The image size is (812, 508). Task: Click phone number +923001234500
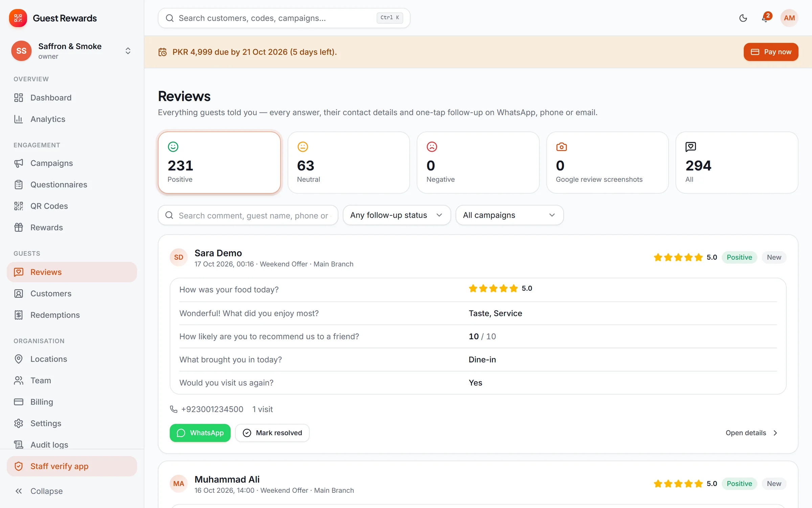click(212, 409)
